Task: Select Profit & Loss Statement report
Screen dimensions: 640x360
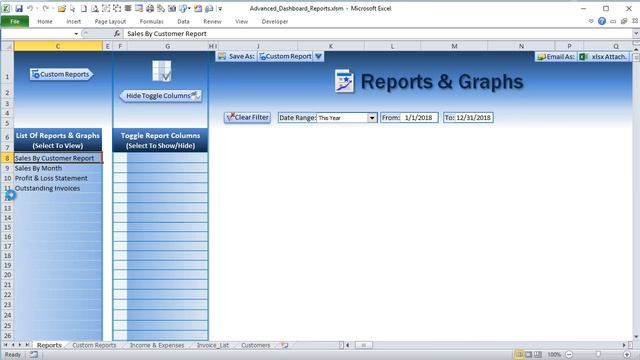Action: point(58,178)
